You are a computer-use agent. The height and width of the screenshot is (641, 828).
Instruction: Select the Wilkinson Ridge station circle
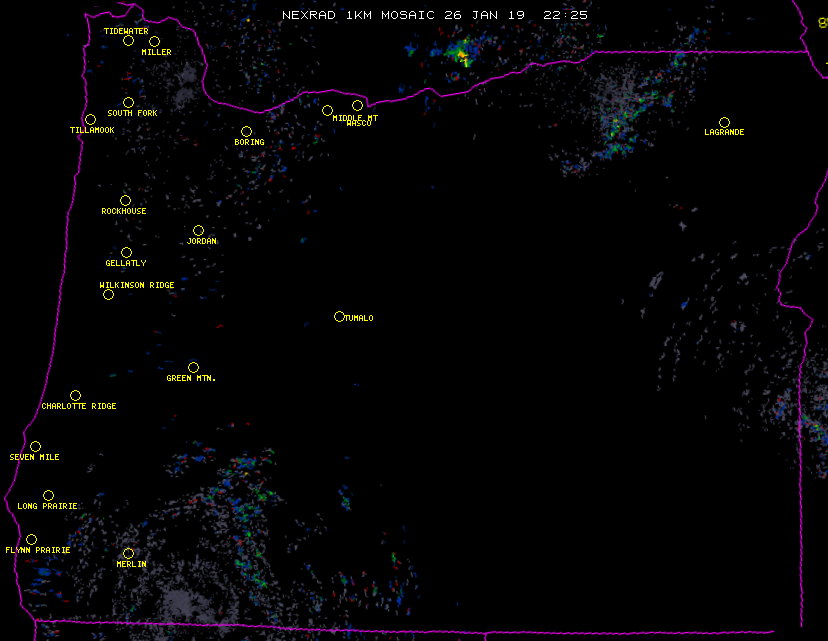click(x=108, y=294)
